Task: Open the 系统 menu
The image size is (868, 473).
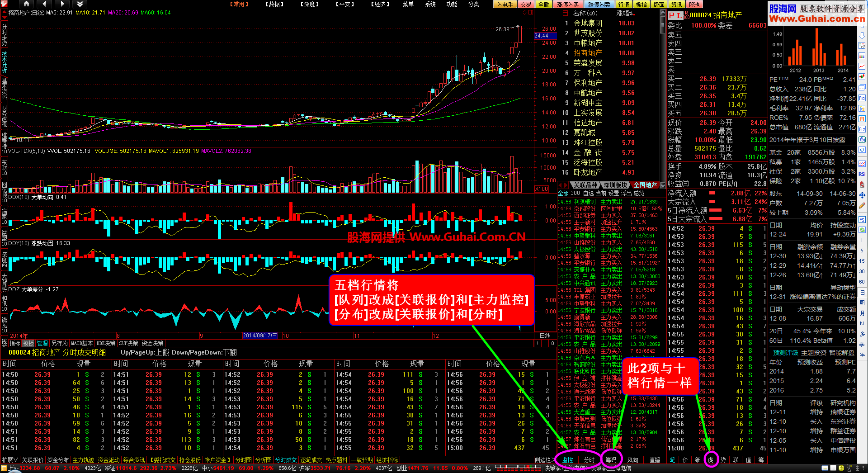Action: click(430, 4)
